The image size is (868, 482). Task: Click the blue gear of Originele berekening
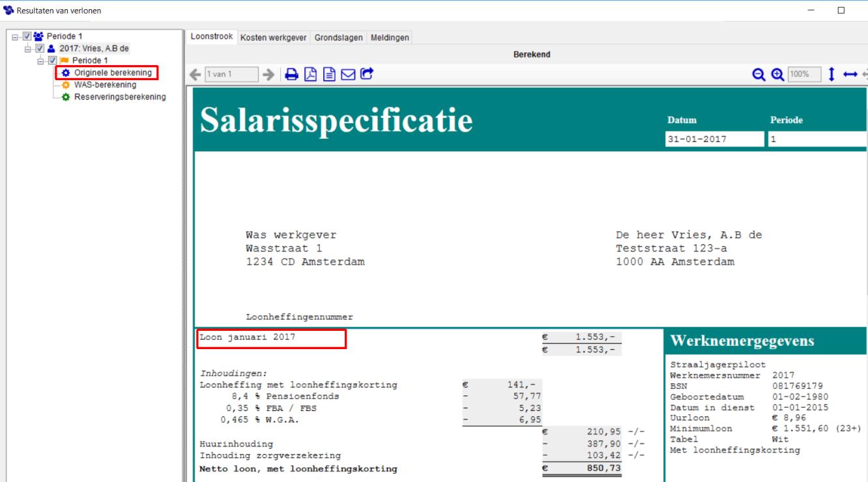click(66, 73)
